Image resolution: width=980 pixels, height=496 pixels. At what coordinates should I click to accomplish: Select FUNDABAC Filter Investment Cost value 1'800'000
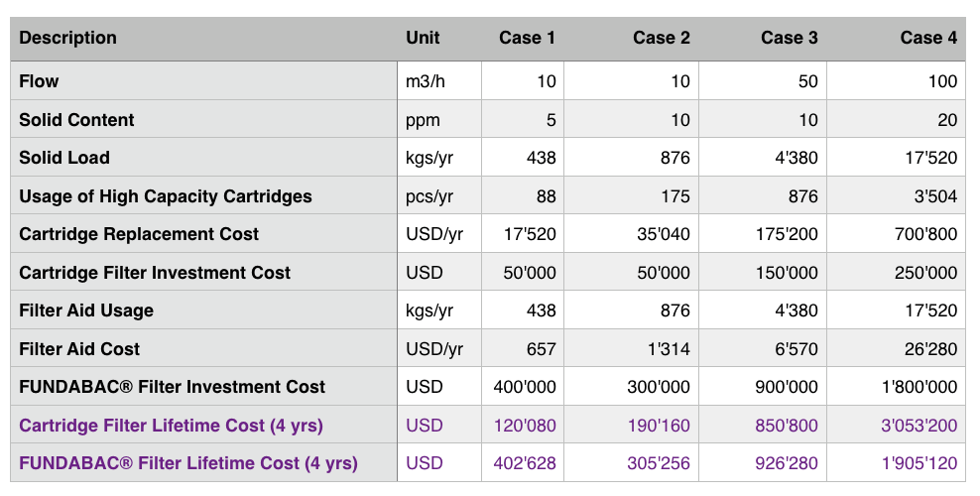coord(921,387)
